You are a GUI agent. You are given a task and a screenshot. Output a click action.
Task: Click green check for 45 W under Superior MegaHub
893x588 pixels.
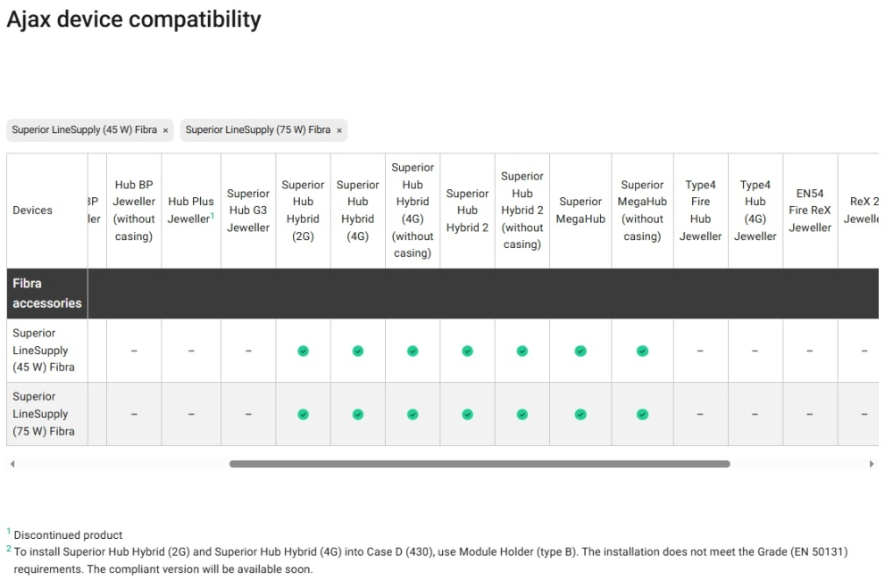point(580,352)
